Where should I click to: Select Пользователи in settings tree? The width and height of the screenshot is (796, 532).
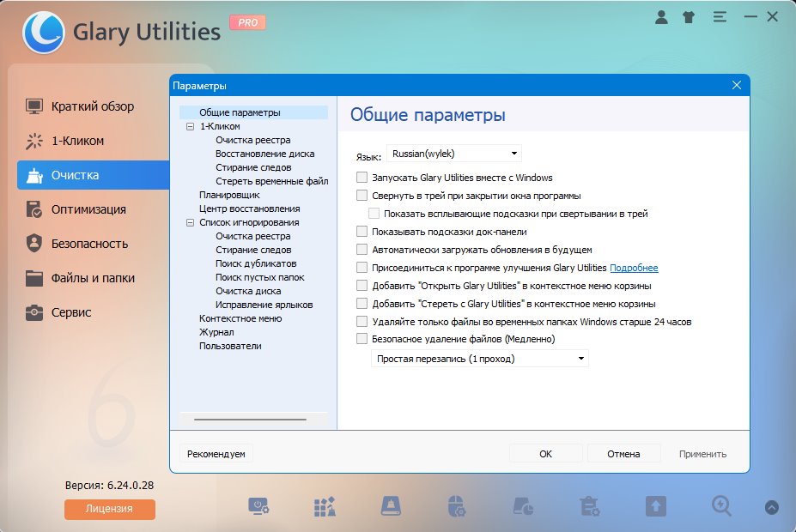(x=230, y=346)
